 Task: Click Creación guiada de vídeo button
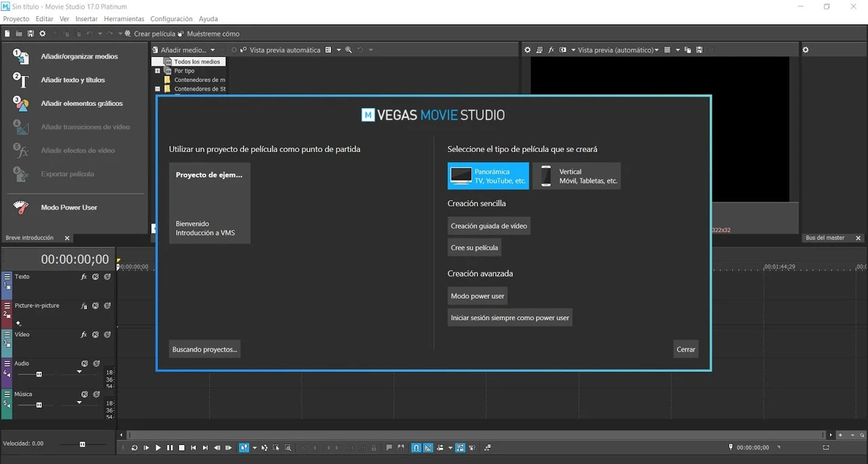pyautogui.click(x=489, y=226)
